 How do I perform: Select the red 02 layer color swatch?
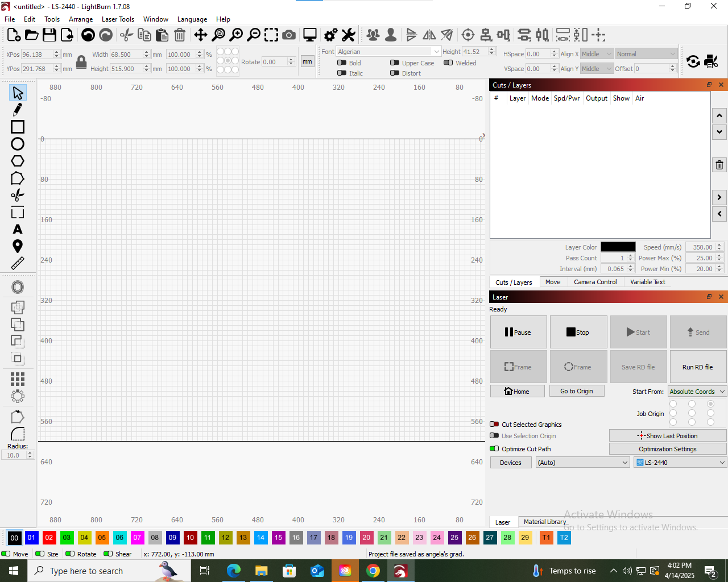(x=49, y=537)
